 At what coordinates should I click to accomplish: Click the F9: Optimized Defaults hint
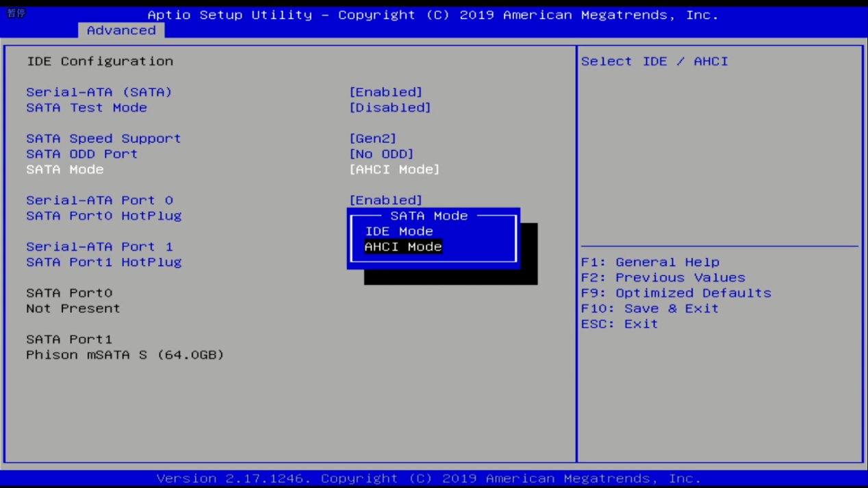coord(676,293)
